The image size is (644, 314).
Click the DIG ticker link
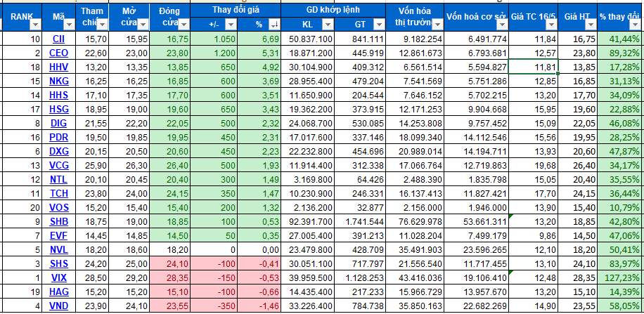[59, 123]
